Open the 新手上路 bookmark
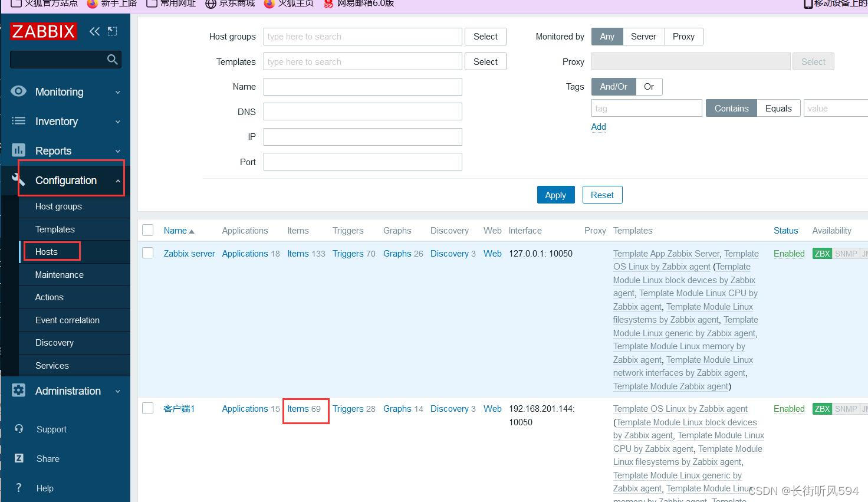The width and height of the screenshot is (868, 502). tap(112, 4)
